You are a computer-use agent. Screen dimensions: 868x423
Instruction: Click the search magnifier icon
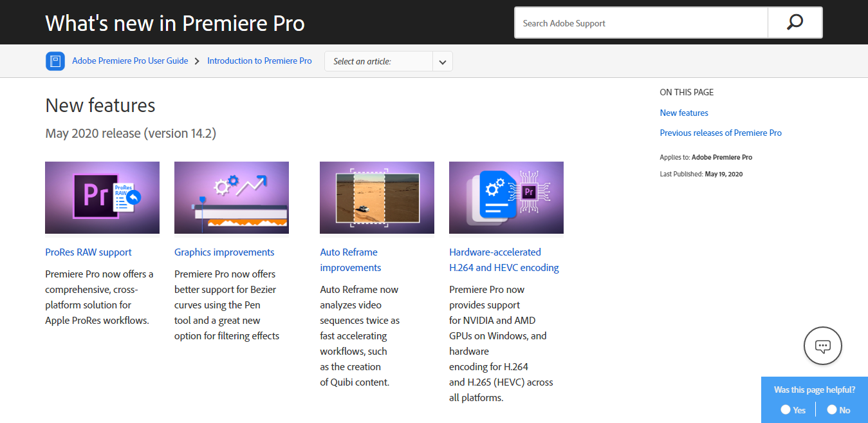point(795,23)
